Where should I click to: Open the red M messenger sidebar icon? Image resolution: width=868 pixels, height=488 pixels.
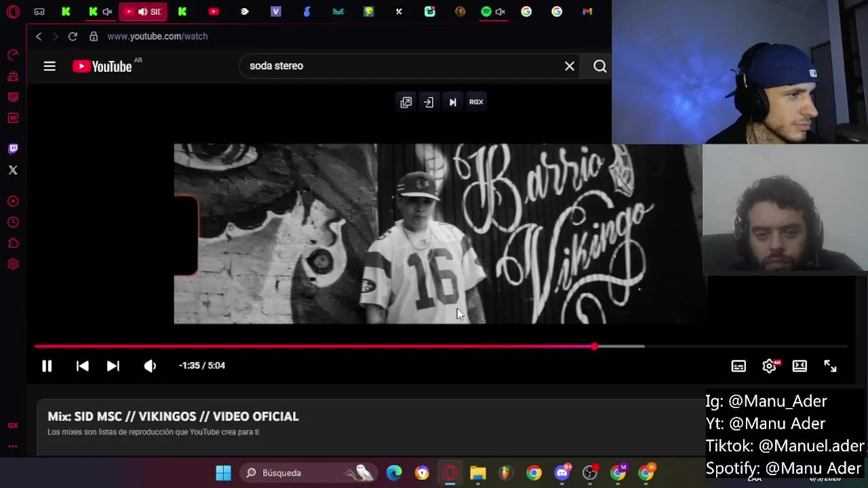click(13, 119)
